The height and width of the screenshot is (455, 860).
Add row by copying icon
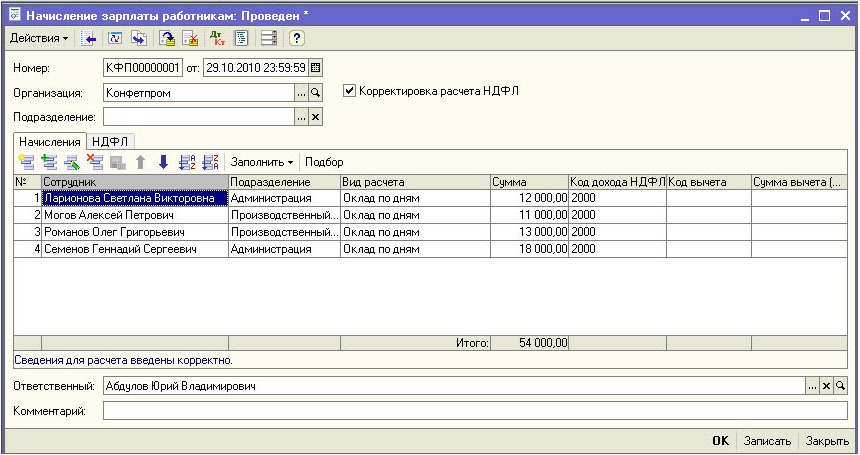pyautogui.click(x=49, y=162)
